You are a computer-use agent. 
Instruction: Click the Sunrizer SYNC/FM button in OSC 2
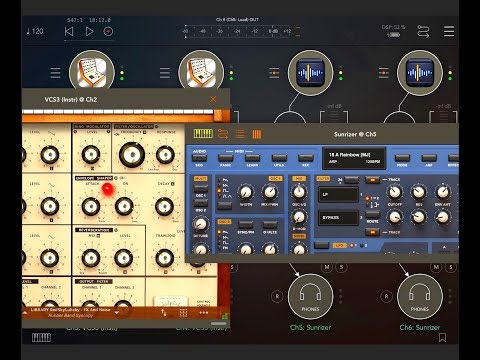246,225
